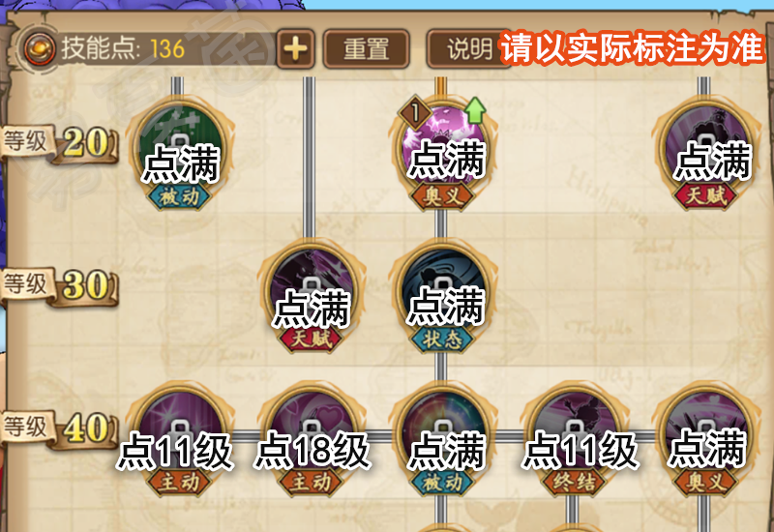The image size is (774, 532).
Task: Click the 等级 40 level banner
Action: (60, 428)
